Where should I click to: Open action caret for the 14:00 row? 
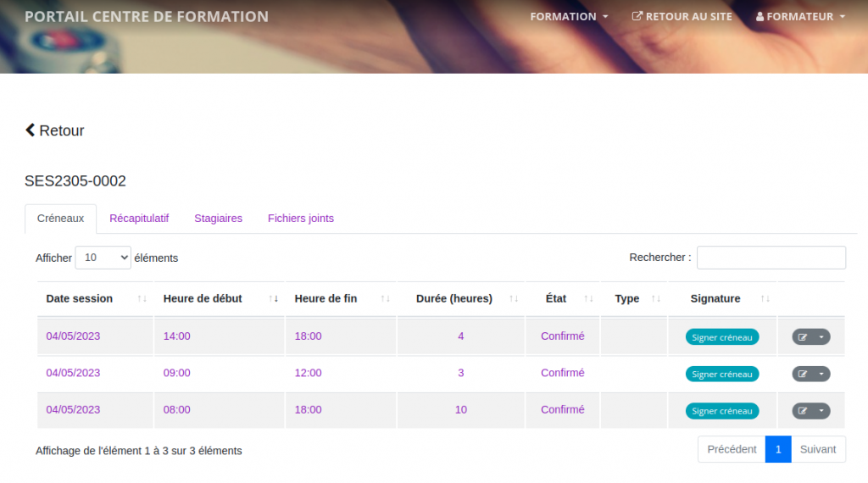tap(821, 337)
